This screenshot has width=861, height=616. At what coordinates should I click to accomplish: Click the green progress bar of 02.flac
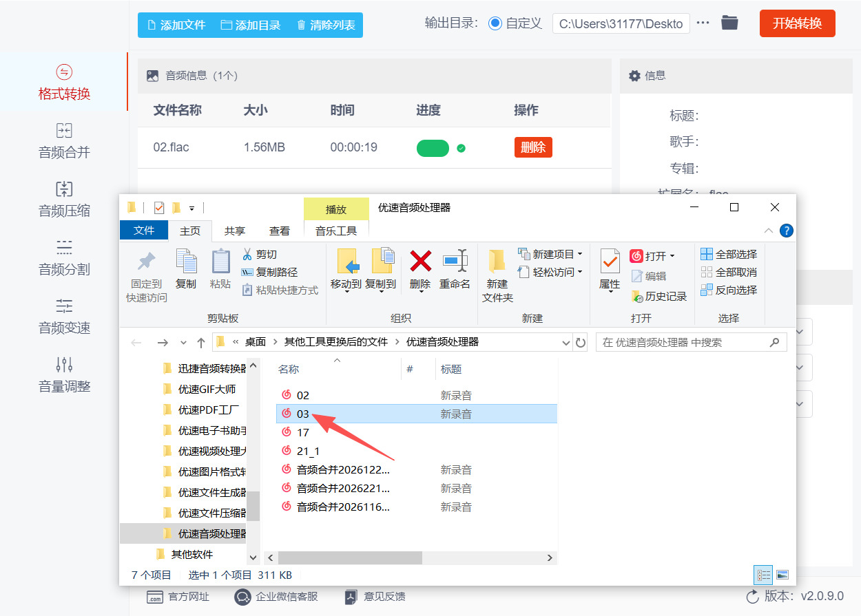coord(433,147)
